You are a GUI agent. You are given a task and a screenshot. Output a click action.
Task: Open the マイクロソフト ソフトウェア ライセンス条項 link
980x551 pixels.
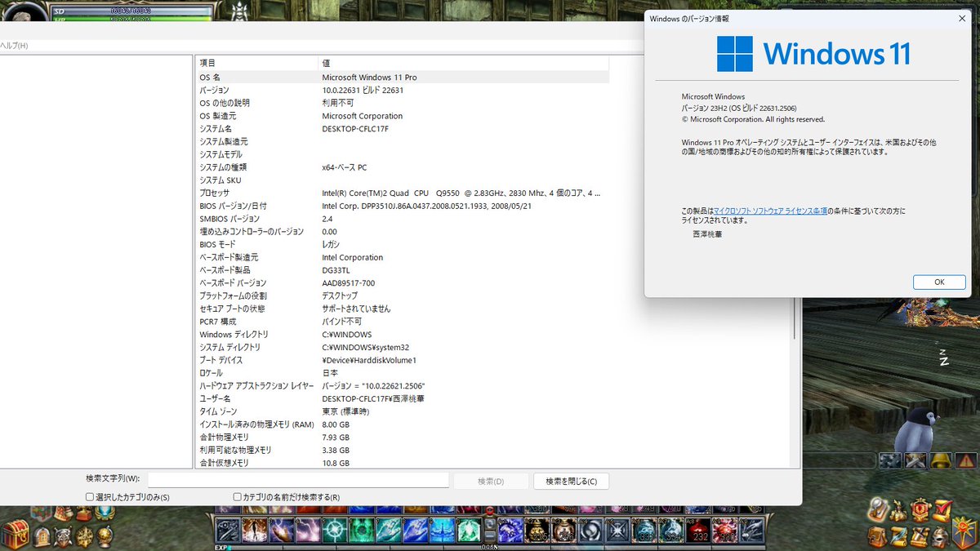771,211
